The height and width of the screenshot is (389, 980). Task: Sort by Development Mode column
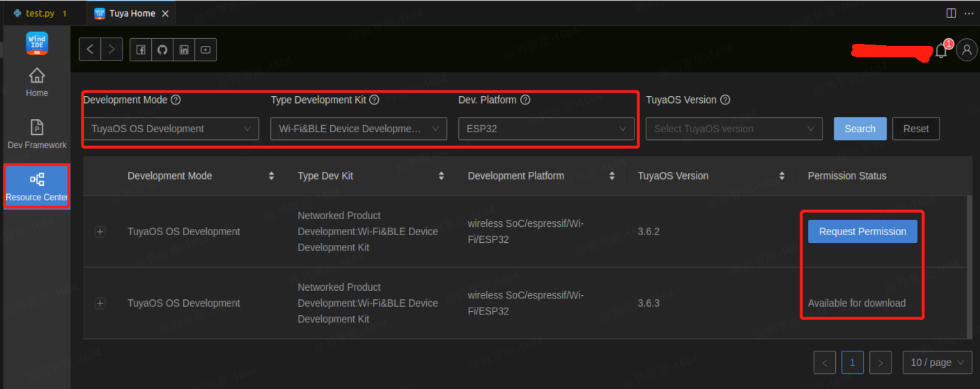click(x=272, y=176)
